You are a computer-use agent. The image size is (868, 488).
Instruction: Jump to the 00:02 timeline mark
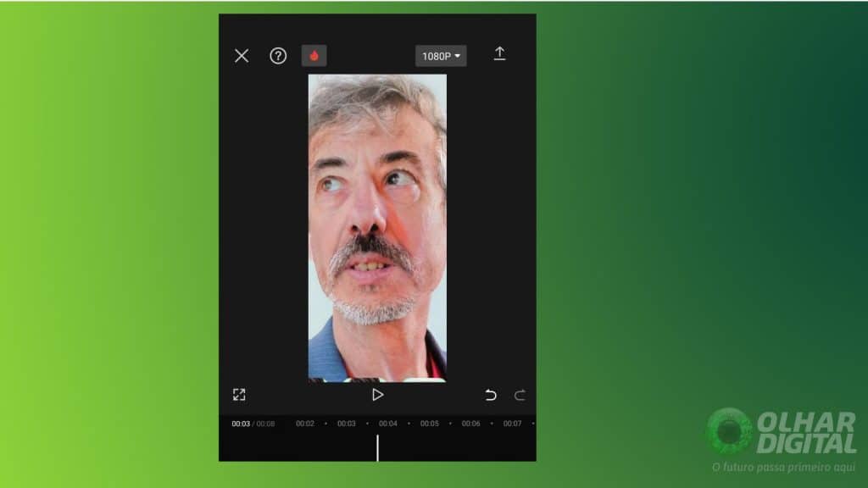point(305,424)
